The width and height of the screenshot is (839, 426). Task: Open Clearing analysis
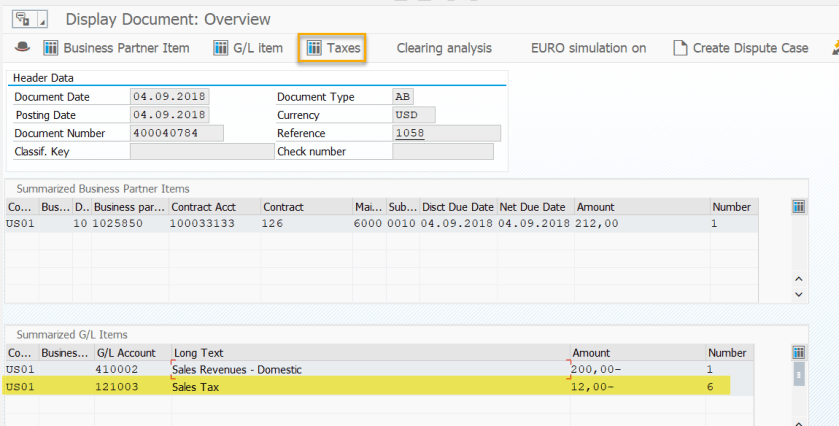click(x=444, y=48)
